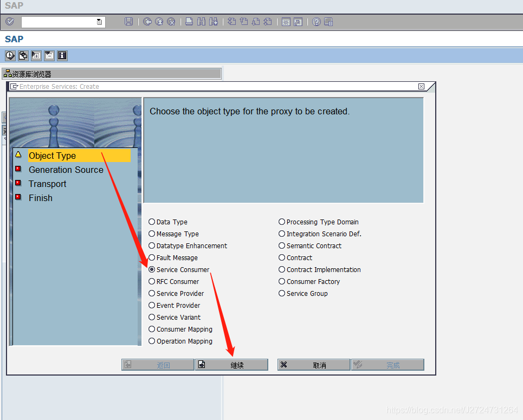The width and height of the screenshot is (523, 420).
Task: Click the 取消 (Cancel) button
Action: pos(314,365)
